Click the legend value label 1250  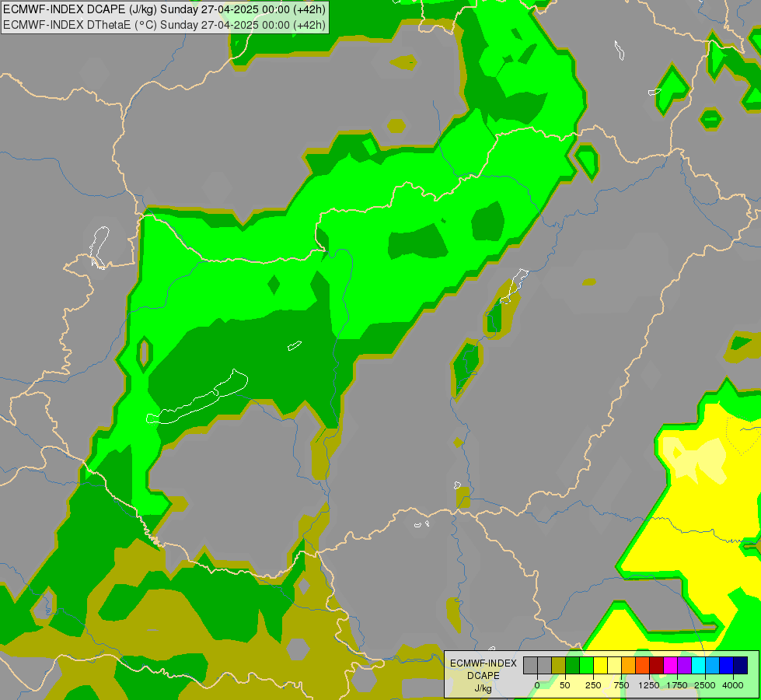point(649,685)
